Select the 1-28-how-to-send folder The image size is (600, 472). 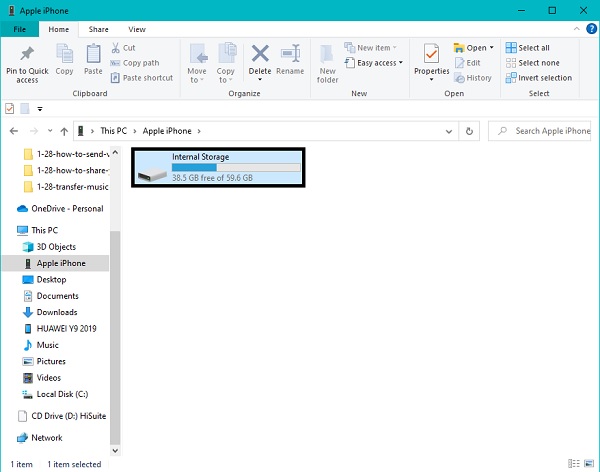(66, 154)
